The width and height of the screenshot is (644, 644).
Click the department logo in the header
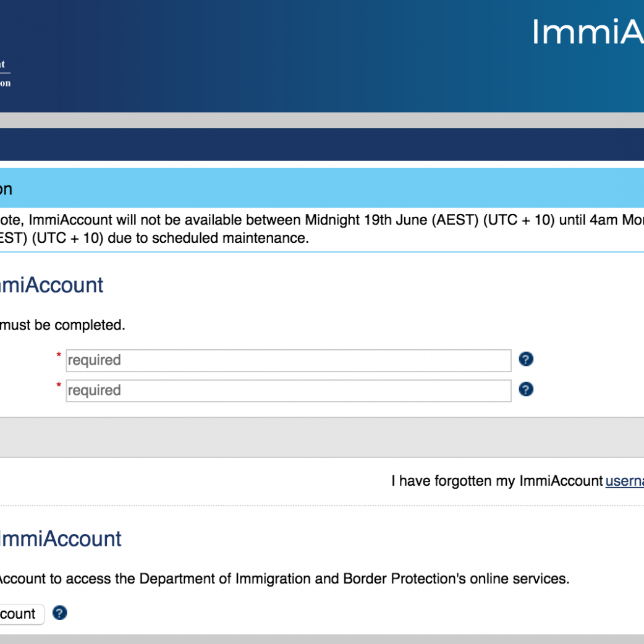tap(5, 73)
